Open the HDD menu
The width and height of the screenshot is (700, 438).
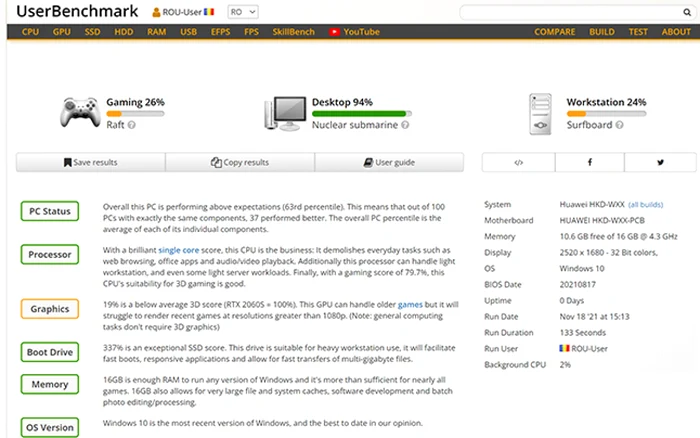pyautogui.click(x=124, y=32)
